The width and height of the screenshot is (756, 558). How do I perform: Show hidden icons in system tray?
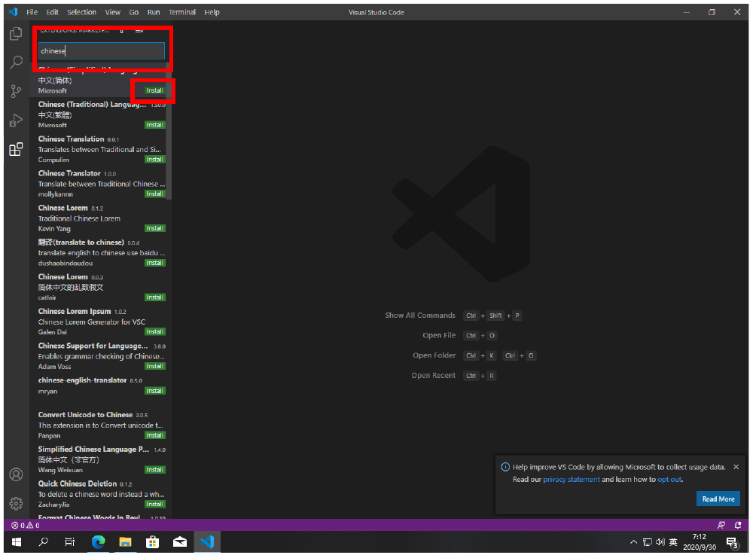click(633, 542)
